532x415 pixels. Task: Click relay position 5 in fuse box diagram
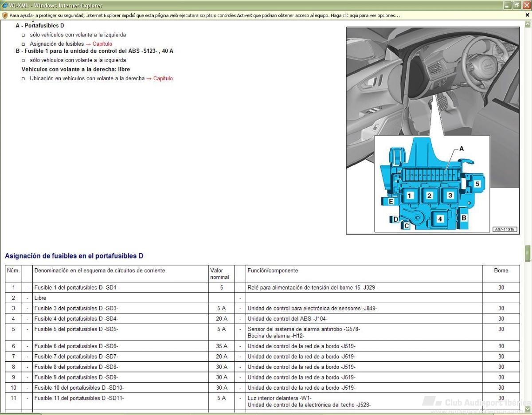477,184
